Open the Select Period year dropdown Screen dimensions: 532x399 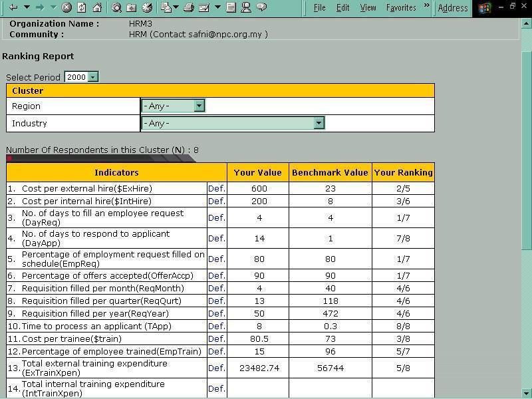point(92,77)
